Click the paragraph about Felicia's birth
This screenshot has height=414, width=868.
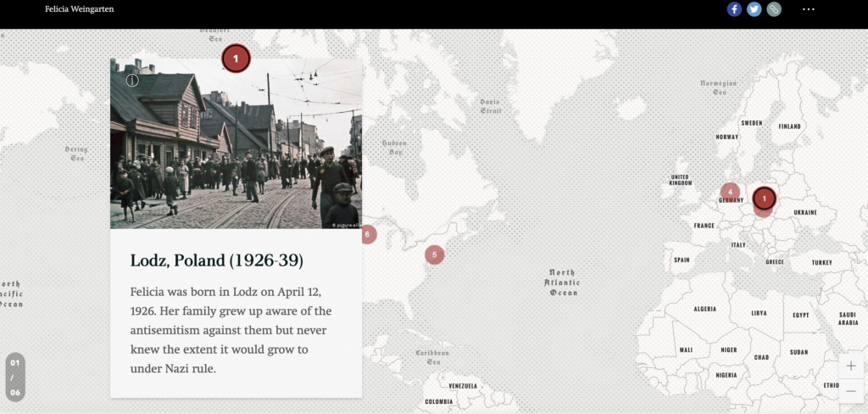click(231, 330)
